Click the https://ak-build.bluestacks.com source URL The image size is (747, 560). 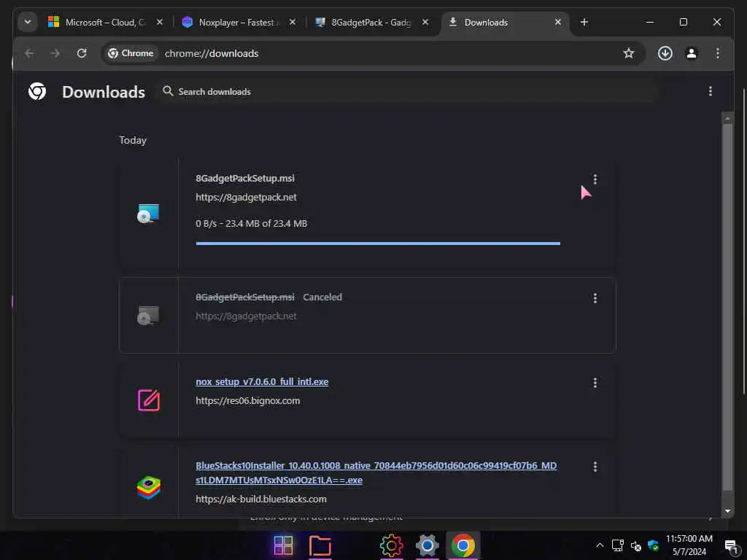(x=261, y=499)
